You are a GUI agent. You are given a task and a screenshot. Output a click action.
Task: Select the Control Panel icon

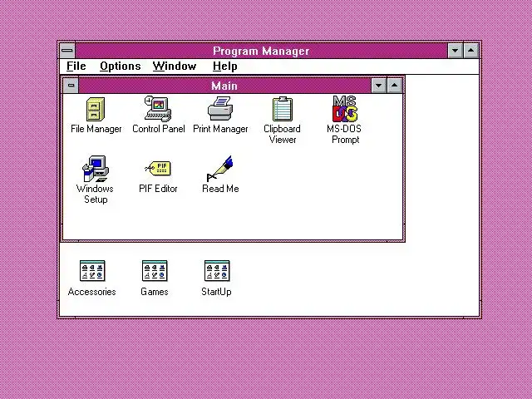[158, 109]
